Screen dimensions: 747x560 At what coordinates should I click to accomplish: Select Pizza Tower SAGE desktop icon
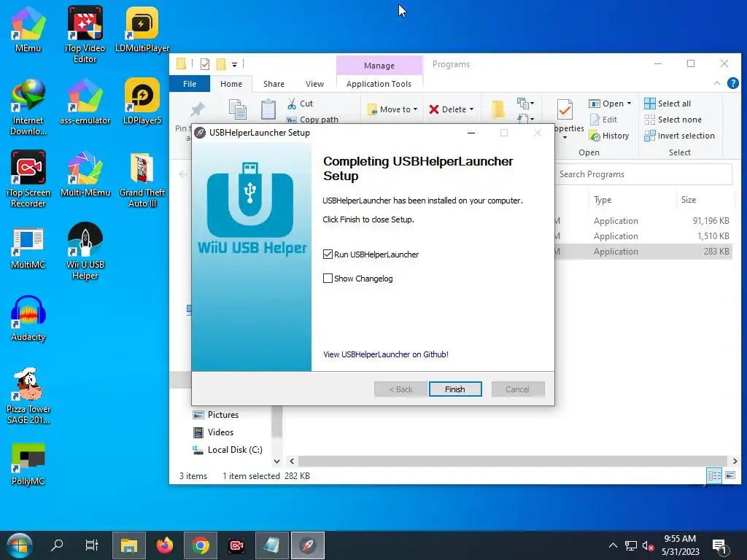coord(28,396)
